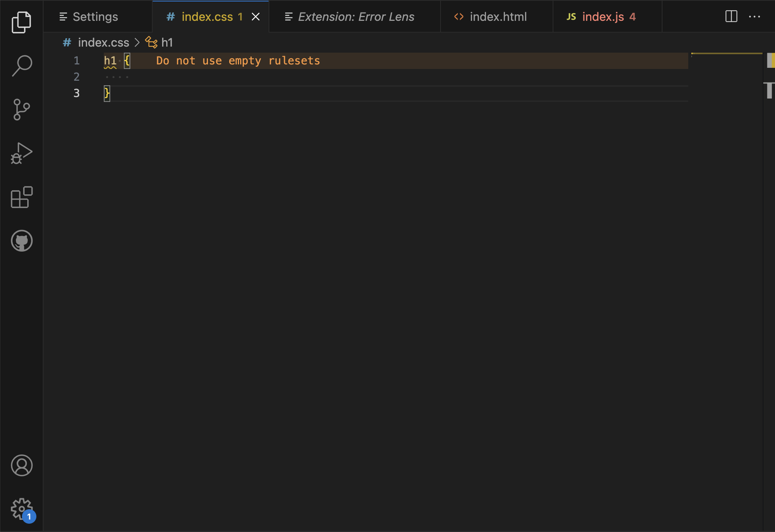Screen dimensions: 775x532
Task: Switch to the index.html tab
Action: click(x=498, y=17)
